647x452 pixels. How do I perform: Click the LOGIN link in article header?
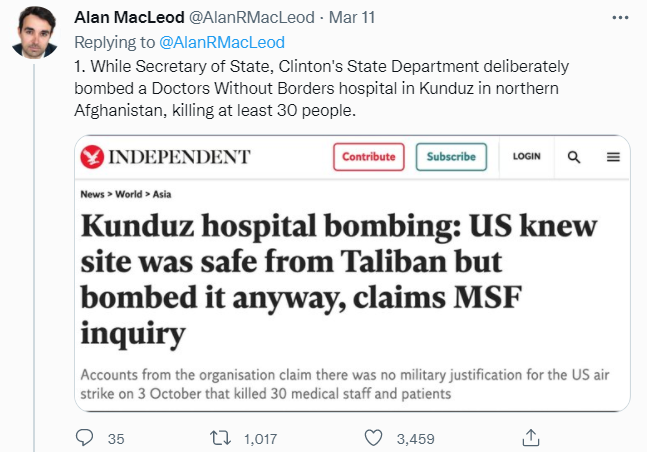tap(526, 157)
